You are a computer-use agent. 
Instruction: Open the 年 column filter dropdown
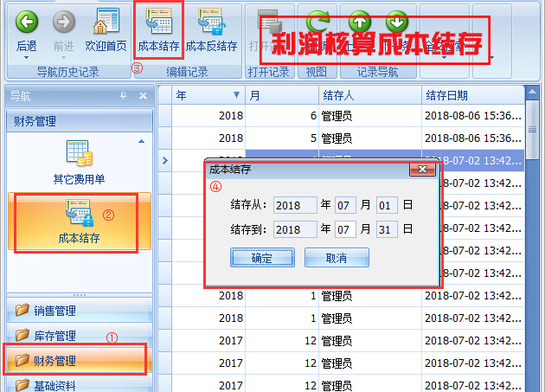click(x=237, y=95)
